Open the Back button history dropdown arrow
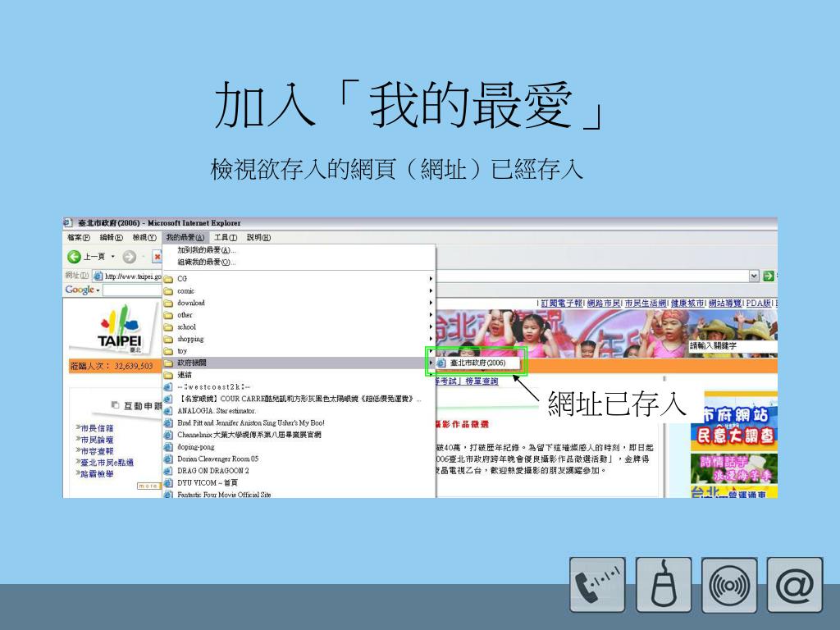This screenshot has height=630, width=840. coord(112,257)
